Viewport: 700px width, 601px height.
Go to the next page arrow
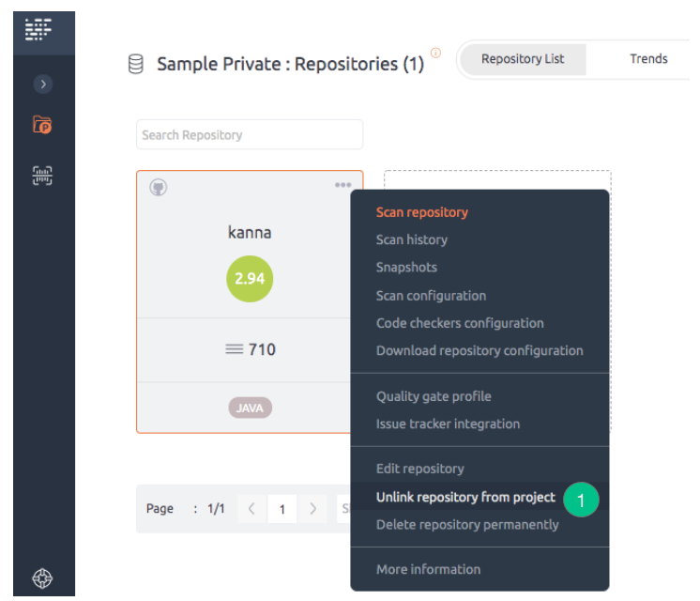tap(313, 509)
